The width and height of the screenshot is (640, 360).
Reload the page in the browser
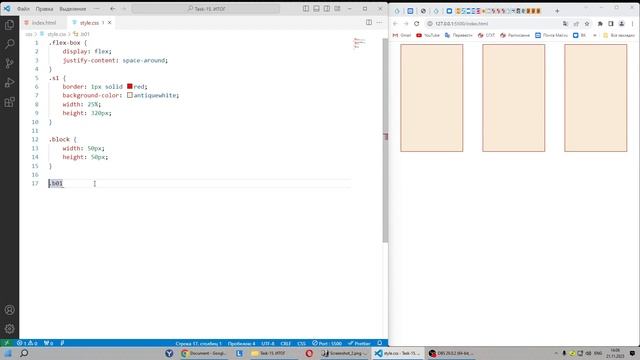tap(416, 24)
